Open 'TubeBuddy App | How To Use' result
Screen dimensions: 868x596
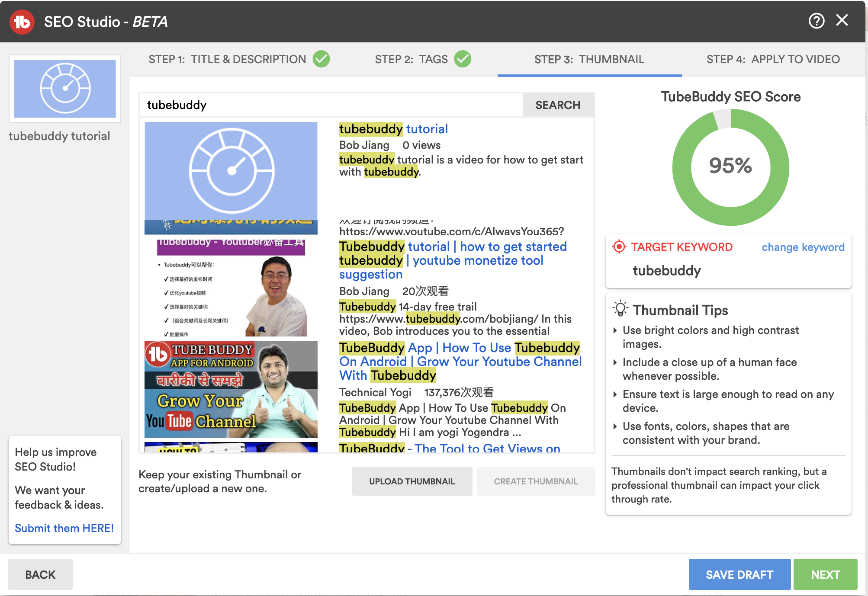(x=460, y=362)
